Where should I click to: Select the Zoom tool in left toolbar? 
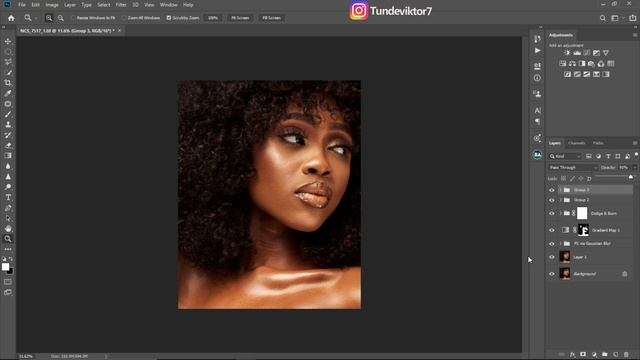coord(8,239)
